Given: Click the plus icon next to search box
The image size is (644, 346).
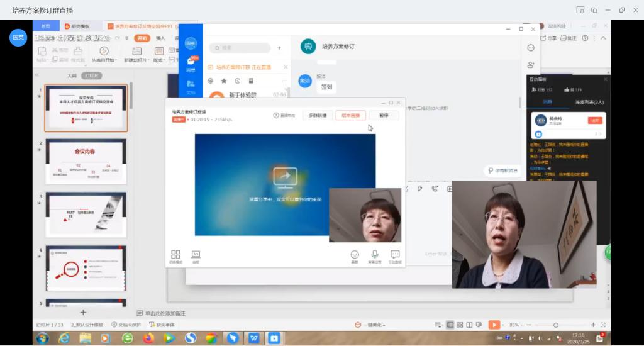Looking at the screenshot, I should point(279,48).
